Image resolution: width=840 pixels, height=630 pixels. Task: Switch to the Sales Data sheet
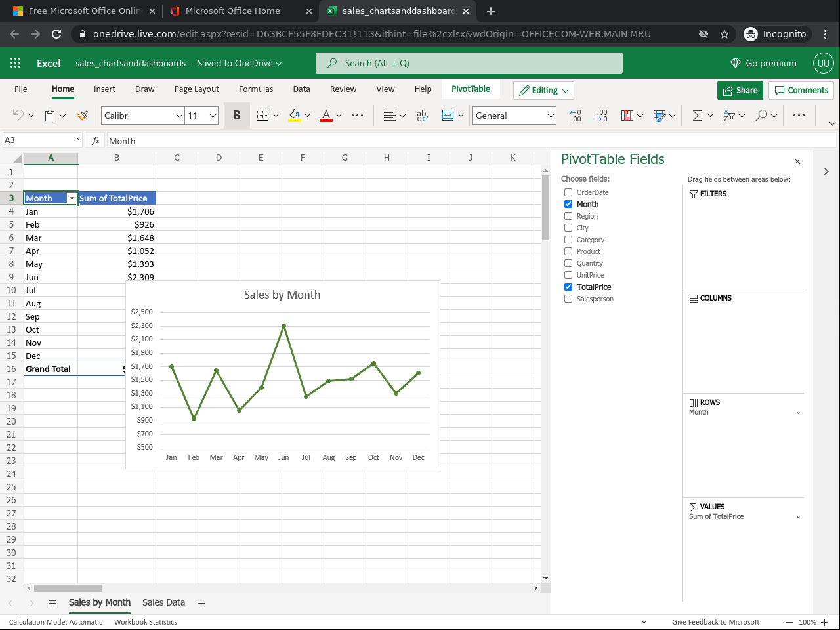point(163,603)
